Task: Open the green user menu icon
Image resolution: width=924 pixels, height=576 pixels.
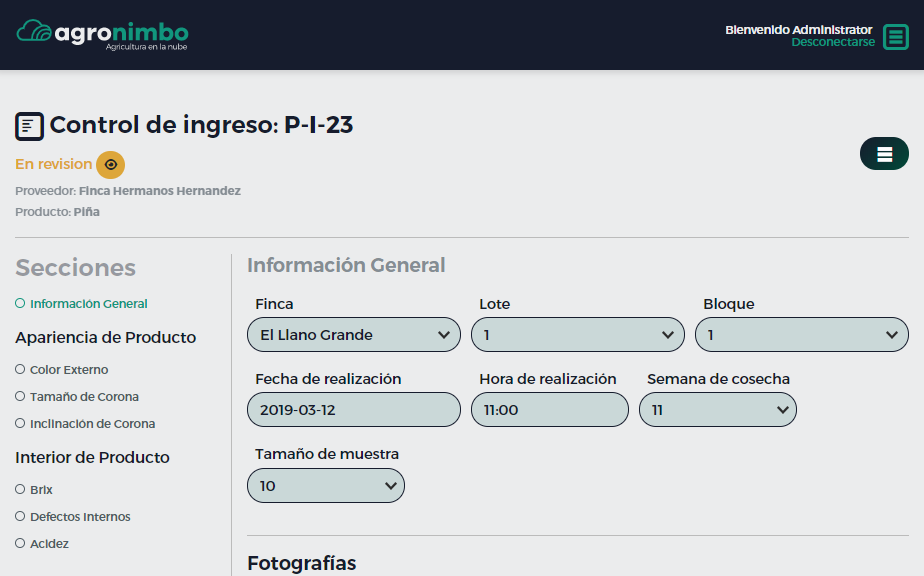Action: (x=896, y=37)
